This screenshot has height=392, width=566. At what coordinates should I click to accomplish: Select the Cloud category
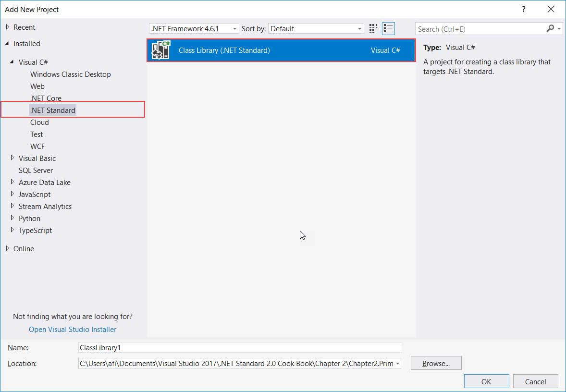[x=39, y=122]
